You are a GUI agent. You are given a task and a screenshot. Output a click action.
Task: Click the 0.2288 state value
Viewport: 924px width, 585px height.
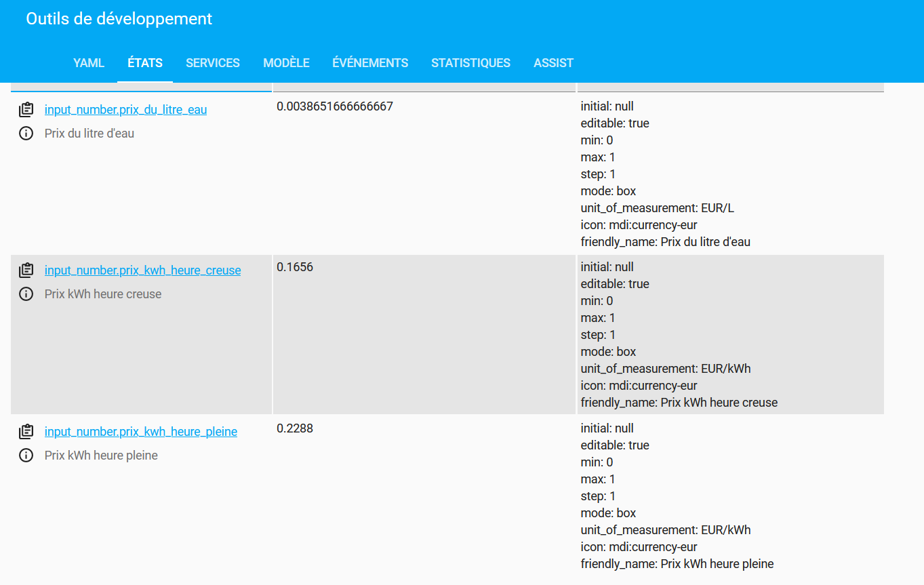pyautogui.click(x=295, y=428)
